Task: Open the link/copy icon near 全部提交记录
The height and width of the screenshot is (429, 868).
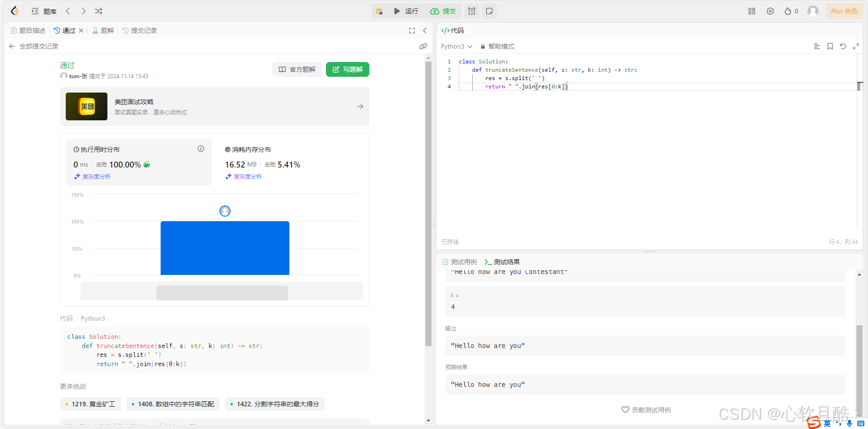Action: (423, 46)
